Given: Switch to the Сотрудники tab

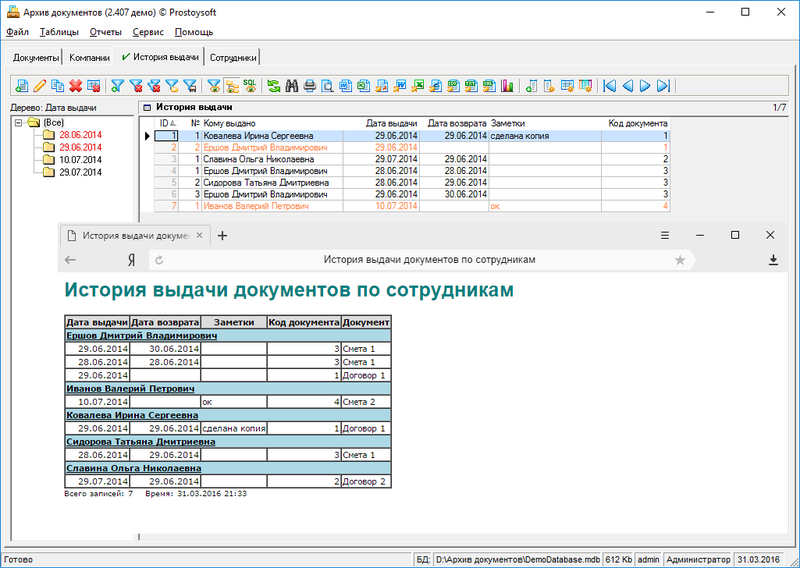Looking at the screenshot, I should tap(233, 58).
